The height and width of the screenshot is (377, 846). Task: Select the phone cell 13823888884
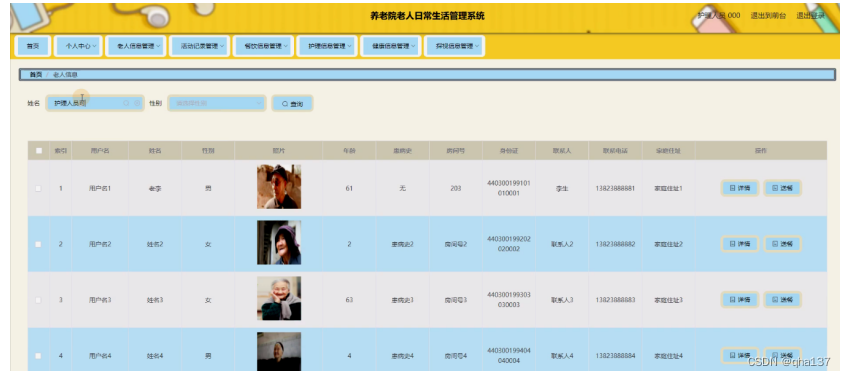pos(615,356)
